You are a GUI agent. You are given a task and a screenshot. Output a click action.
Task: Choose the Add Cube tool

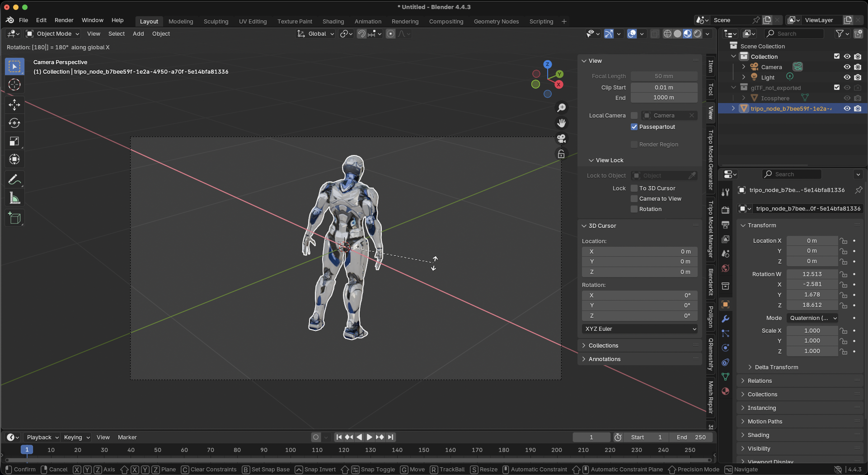(14, 219)
